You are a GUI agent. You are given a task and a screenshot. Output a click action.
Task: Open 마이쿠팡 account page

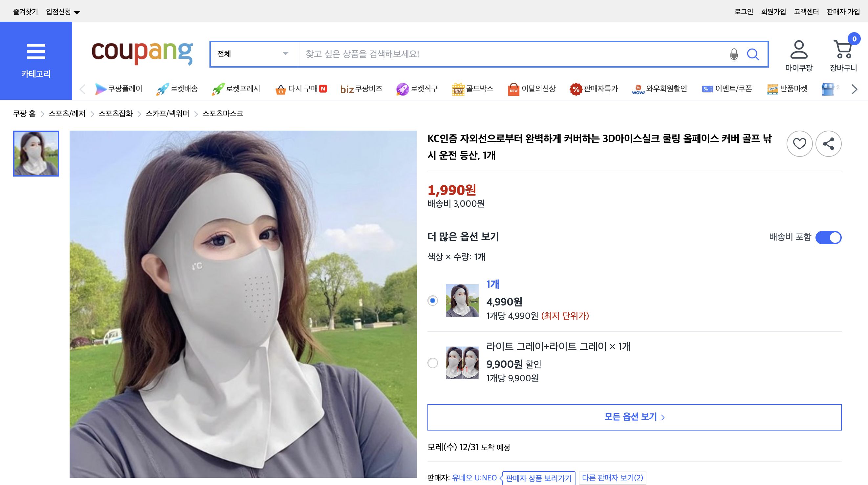(800, 55)
